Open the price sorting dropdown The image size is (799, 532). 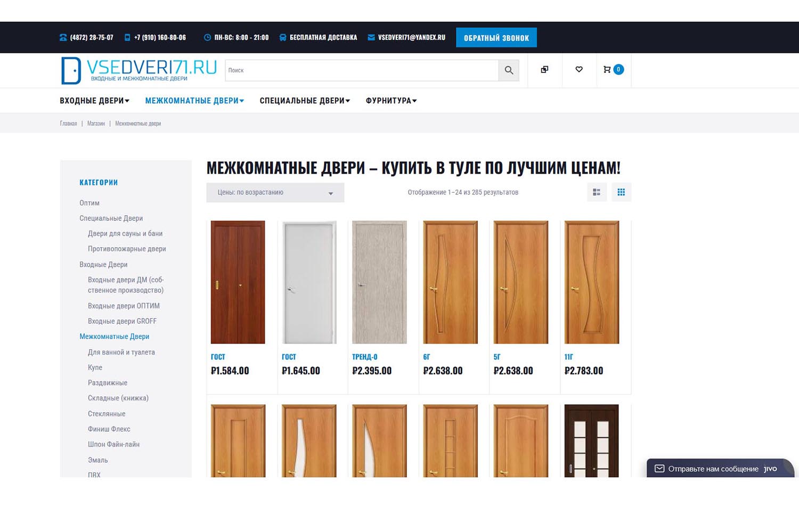(x=275, y=192)
